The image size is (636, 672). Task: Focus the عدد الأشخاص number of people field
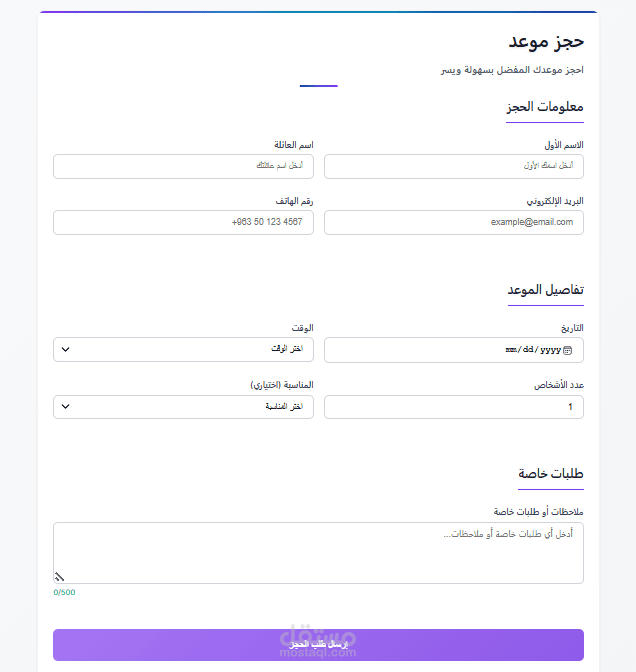(x=454, y=407)
